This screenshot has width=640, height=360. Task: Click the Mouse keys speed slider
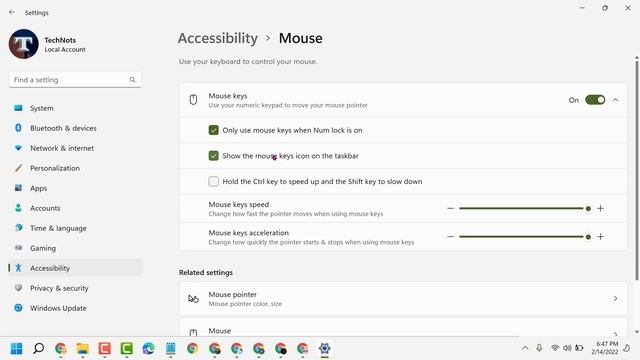point(525,209)
